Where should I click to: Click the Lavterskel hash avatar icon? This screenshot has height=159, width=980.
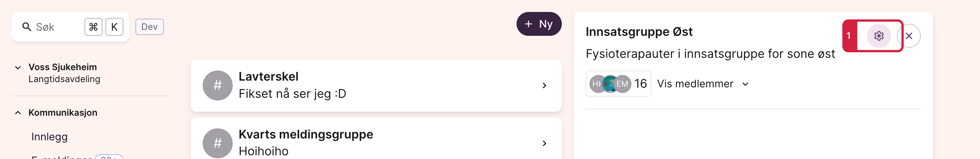(x=218, y=85)
